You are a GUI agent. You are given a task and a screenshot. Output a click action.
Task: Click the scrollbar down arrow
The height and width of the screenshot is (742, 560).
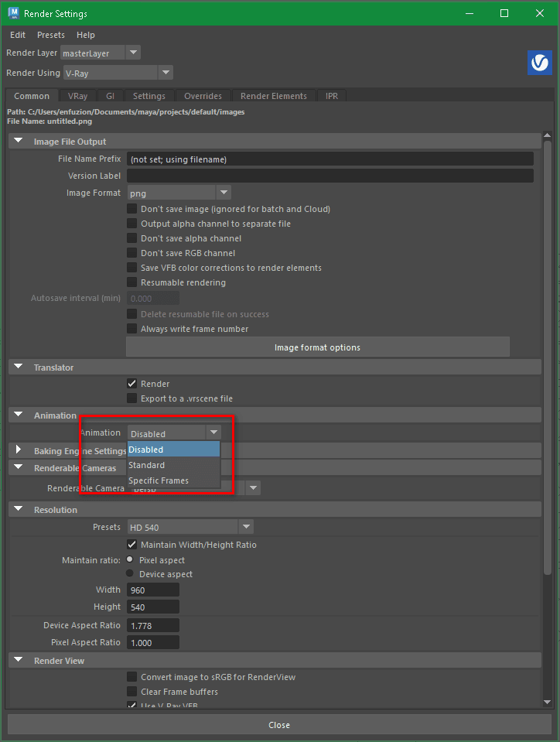pos(548,702)
